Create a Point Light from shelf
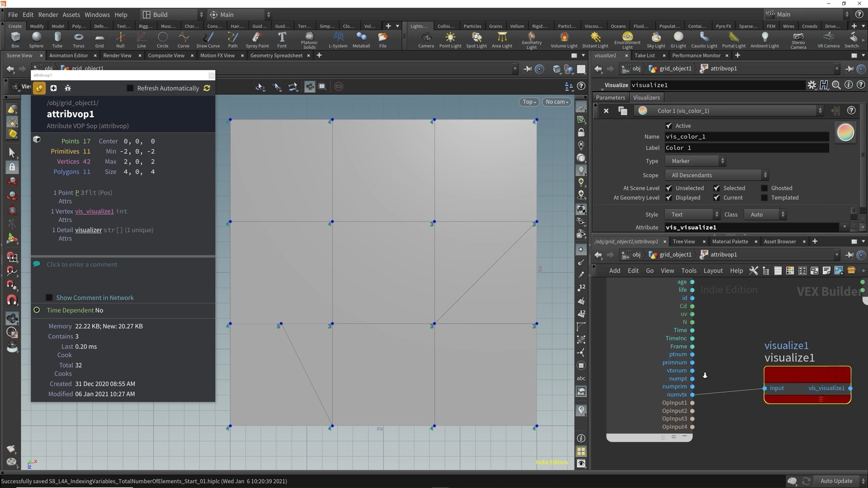The width and height of the screenshot is (868, 488). pyautogui.click(x=450, y=39)
